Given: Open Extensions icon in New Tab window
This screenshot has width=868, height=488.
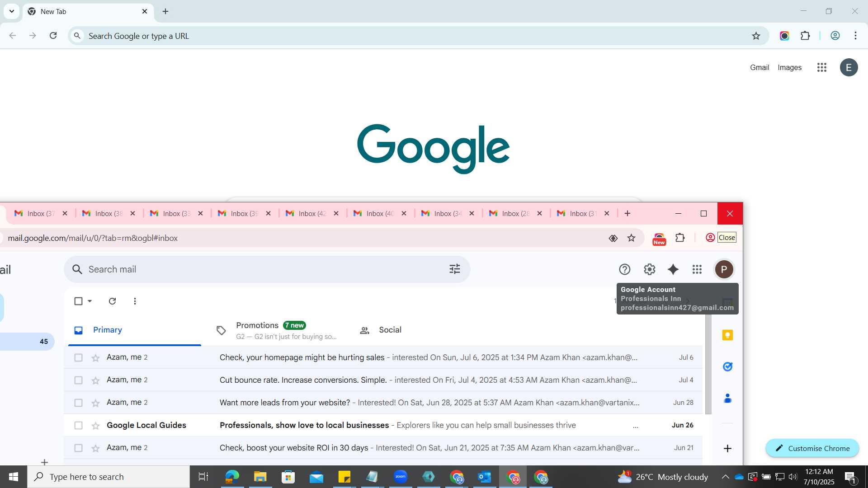Looking at the screenshot, I should click(x=805, y=36).
